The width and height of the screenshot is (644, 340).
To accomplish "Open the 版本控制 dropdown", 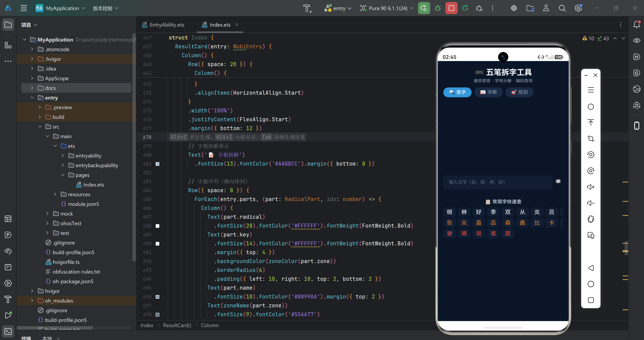I will point(105,8).
